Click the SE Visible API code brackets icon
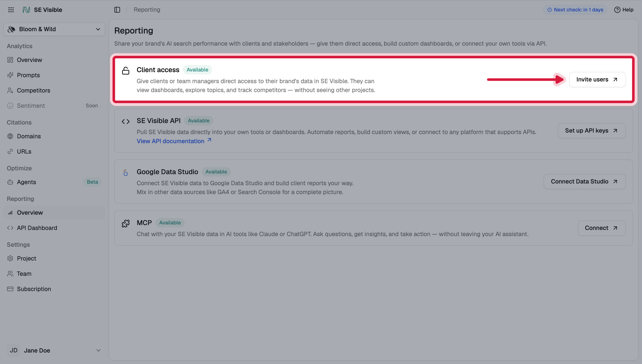 pyautogui.click(x=126, y=122)
